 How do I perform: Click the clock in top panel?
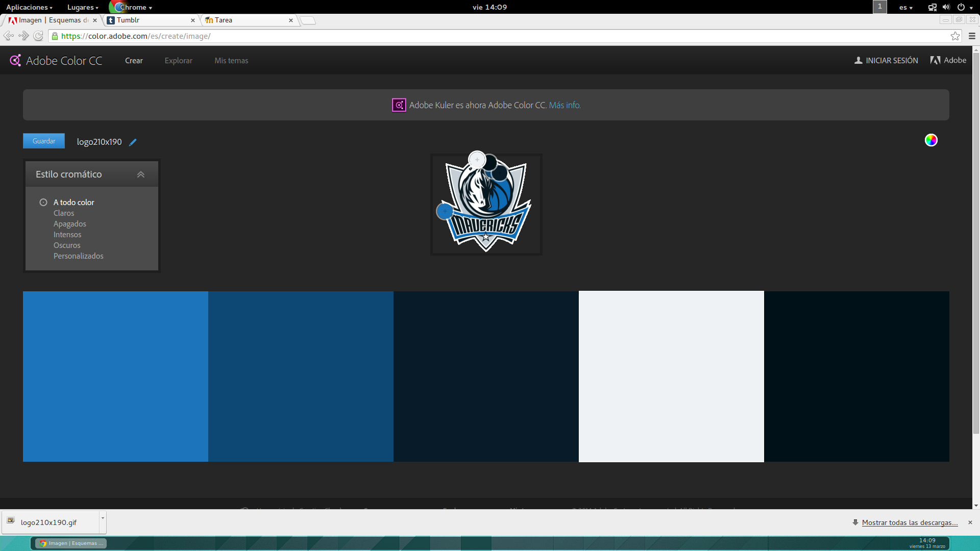pos(489,7)
